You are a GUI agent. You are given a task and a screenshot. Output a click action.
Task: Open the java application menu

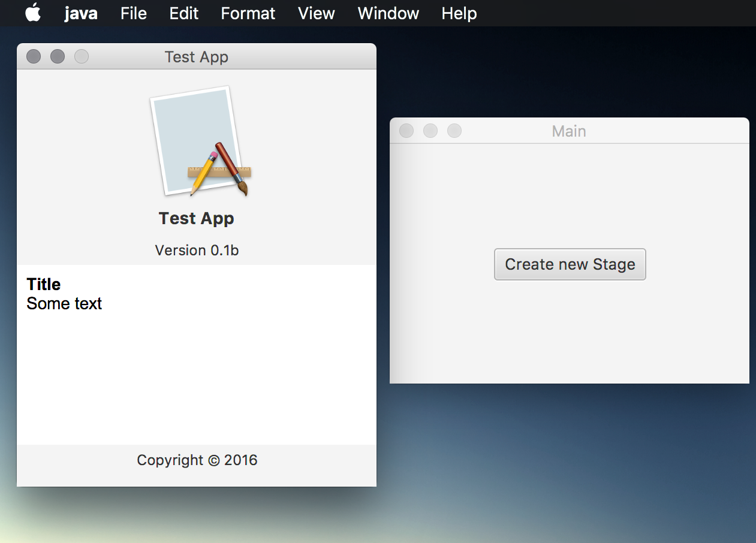click(81, 13)
